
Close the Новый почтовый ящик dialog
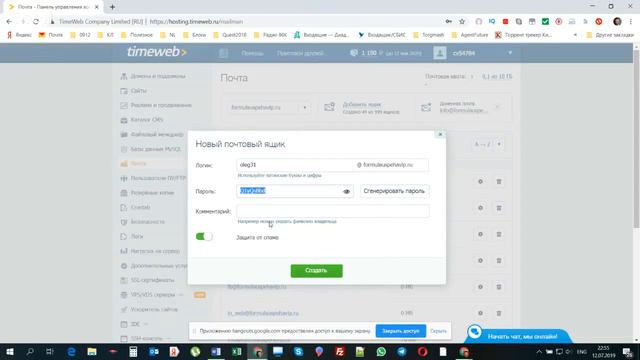tap(440, 134)
